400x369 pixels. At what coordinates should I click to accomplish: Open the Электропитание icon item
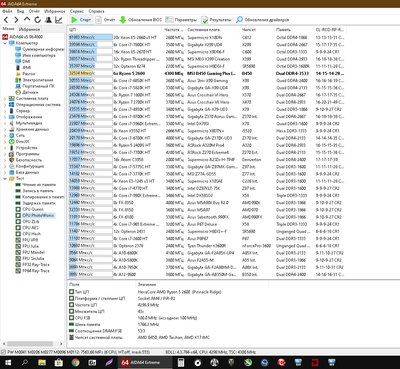(x=18, y=80)
